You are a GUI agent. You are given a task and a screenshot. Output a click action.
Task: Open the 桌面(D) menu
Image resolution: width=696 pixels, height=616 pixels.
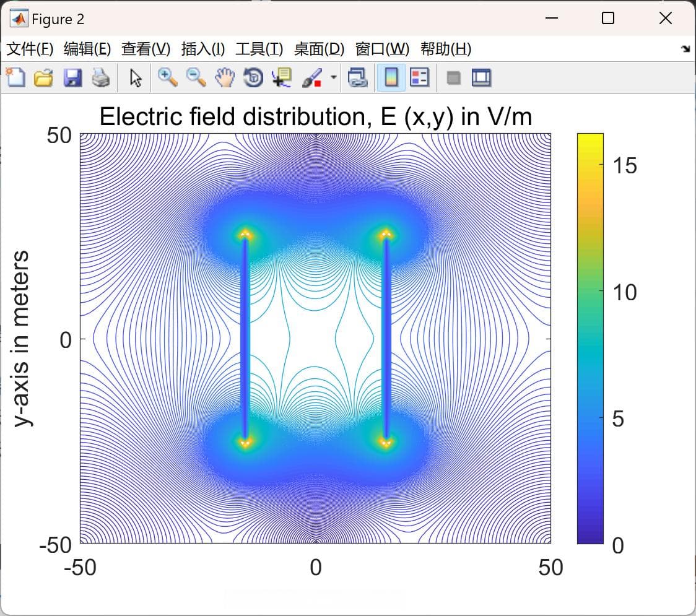(319, 49)
